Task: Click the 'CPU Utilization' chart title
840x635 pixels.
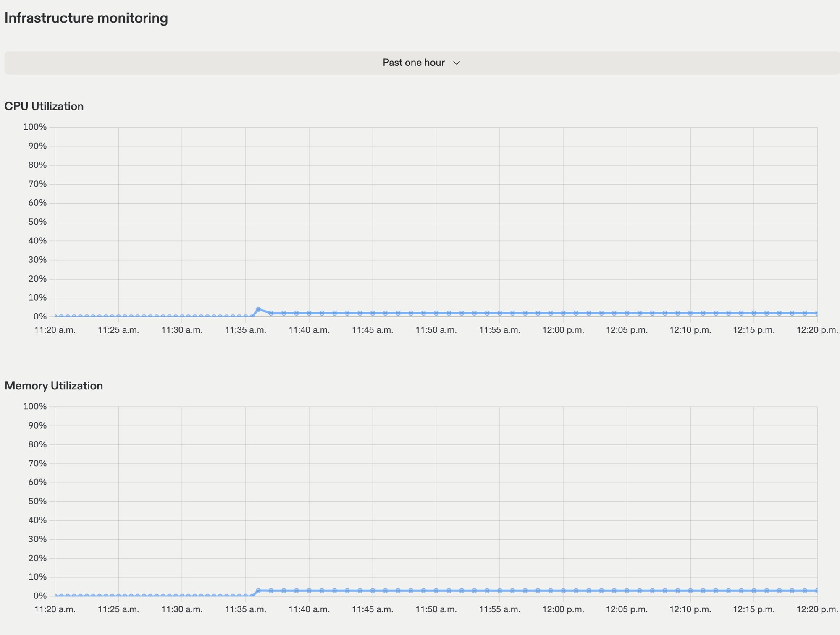Action: tap(44, 106)
